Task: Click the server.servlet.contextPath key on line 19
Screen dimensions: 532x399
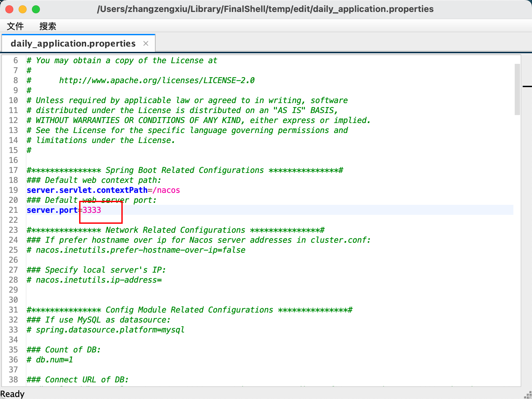Action: click(87, 190)
